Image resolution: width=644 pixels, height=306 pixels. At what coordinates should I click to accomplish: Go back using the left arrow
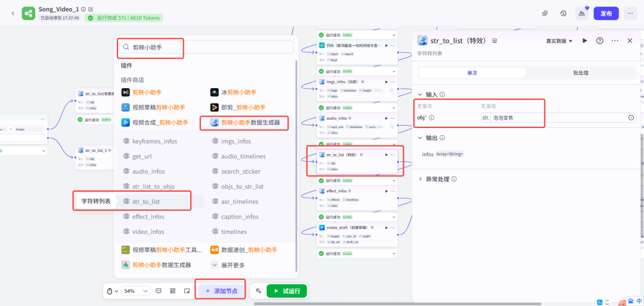(x=13, y=13)
